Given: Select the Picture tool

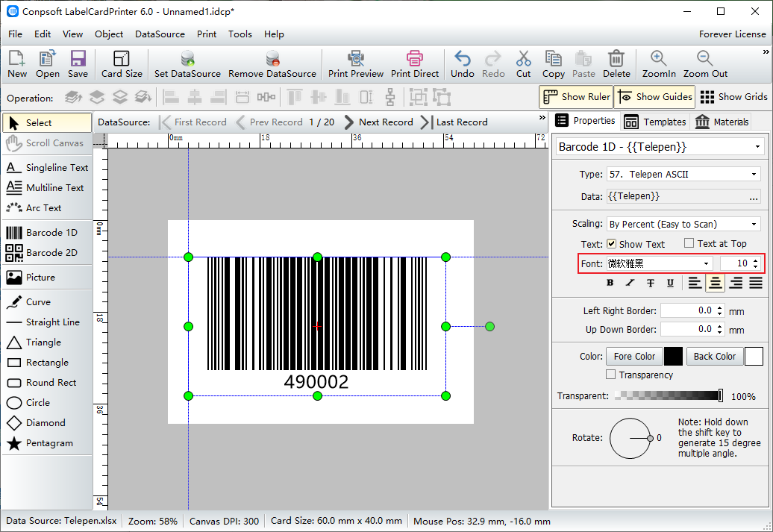Looking at the screenshot, I should (x=47, y=277).
